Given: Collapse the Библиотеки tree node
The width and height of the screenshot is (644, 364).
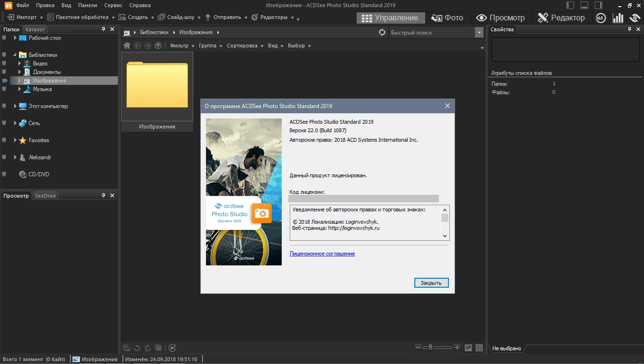Looking at the screenshot, I should point(15,55).
